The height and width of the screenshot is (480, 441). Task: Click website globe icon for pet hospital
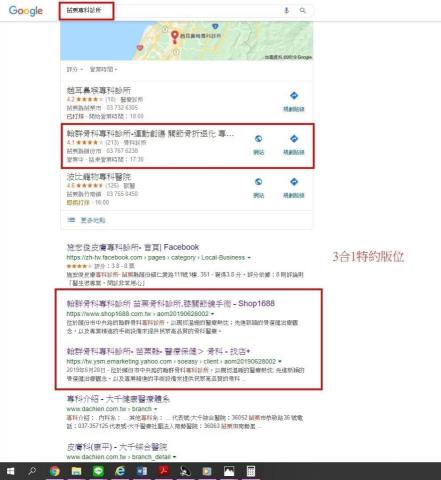pos(259,182)
